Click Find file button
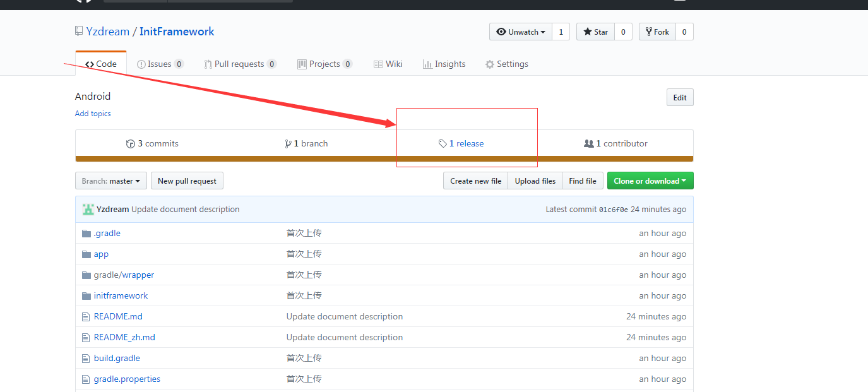 pos(583,181)
